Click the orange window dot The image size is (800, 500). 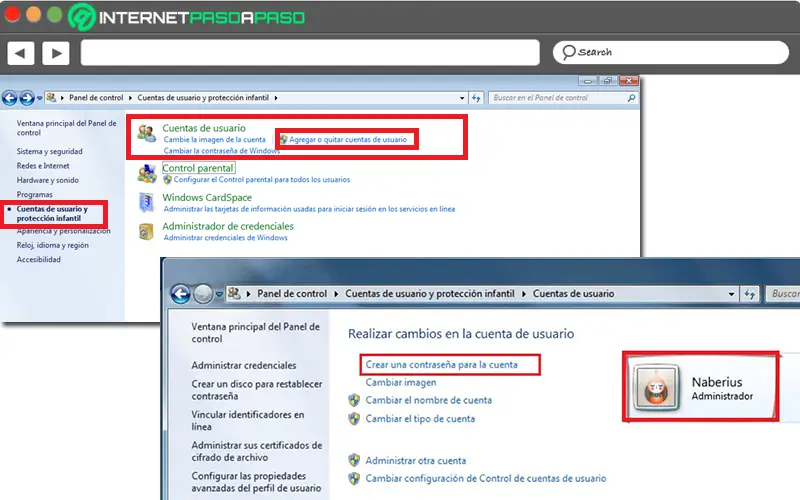[33, 14]
